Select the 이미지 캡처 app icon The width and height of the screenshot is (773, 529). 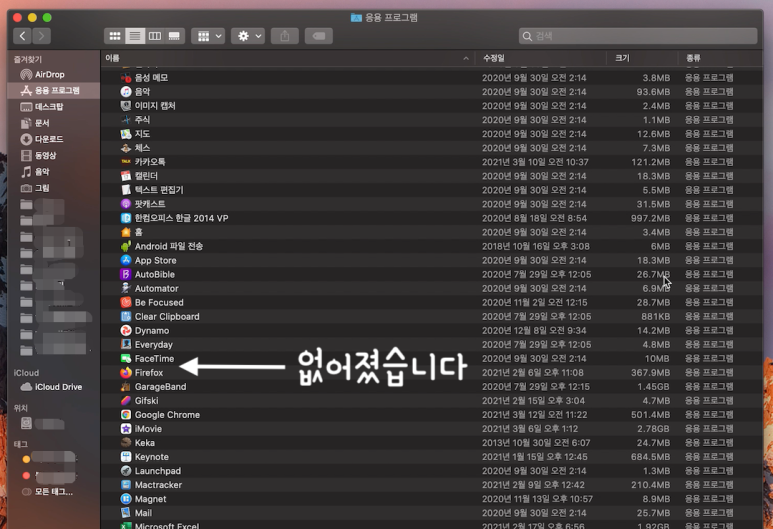(x=126, y=106)
